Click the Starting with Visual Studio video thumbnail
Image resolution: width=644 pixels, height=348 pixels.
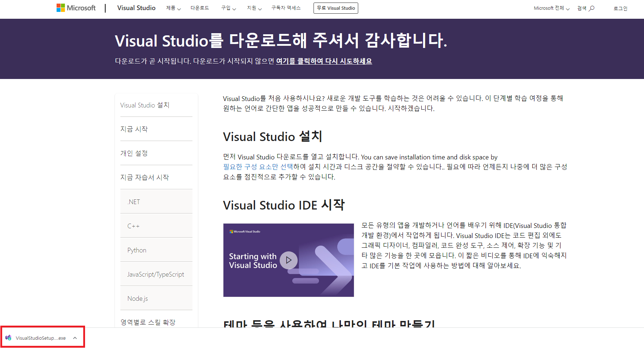tap(288, 260)
